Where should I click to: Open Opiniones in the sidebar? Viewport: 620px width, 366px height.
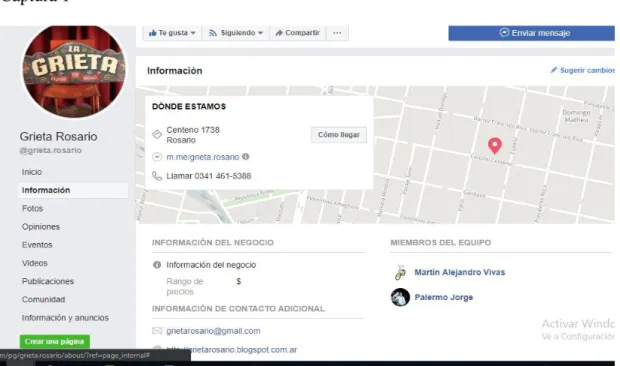coord(41,226)
